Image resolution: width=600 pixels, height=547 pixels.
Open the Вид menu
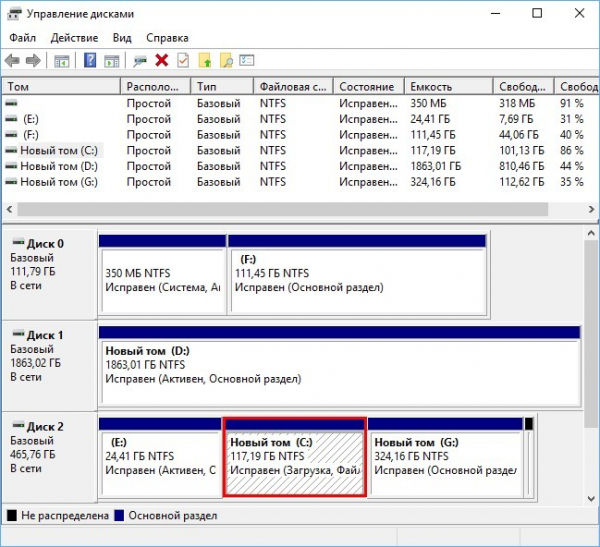click(x=122, y=38)
